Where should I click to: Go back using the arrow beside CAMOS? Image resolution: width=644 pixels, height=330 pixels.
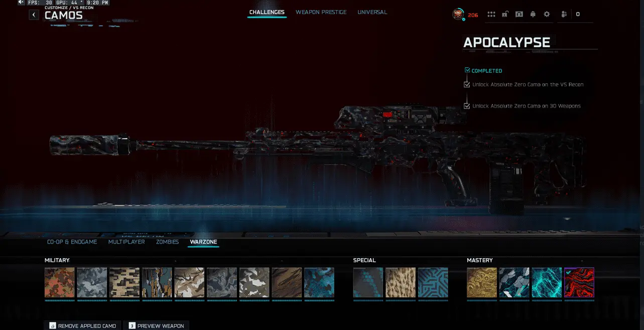[34, 15]
